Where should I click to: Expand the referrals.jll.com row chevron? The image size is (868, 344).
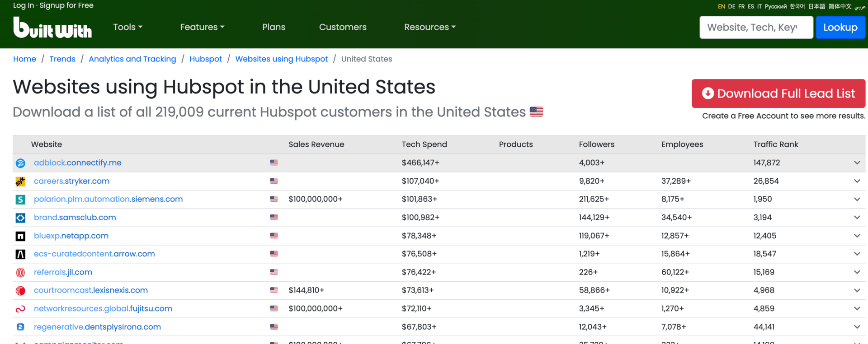[857, 272]
